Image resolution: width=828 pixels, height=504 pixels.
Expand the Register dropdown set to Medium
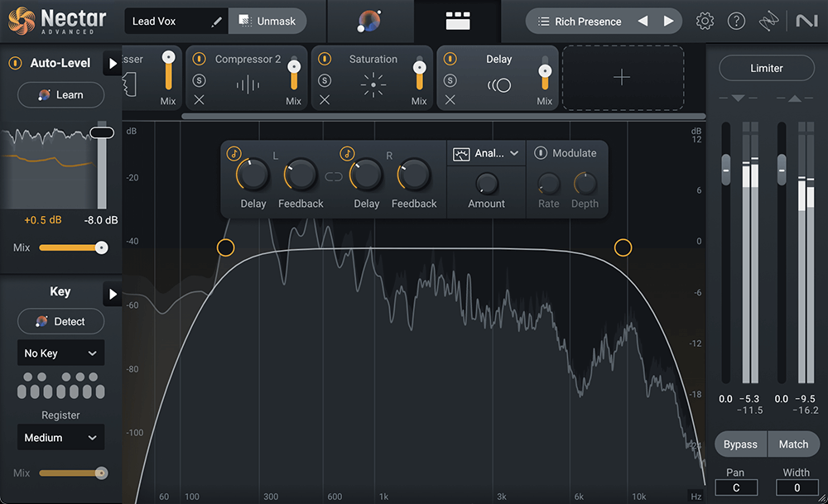point(60,437)
